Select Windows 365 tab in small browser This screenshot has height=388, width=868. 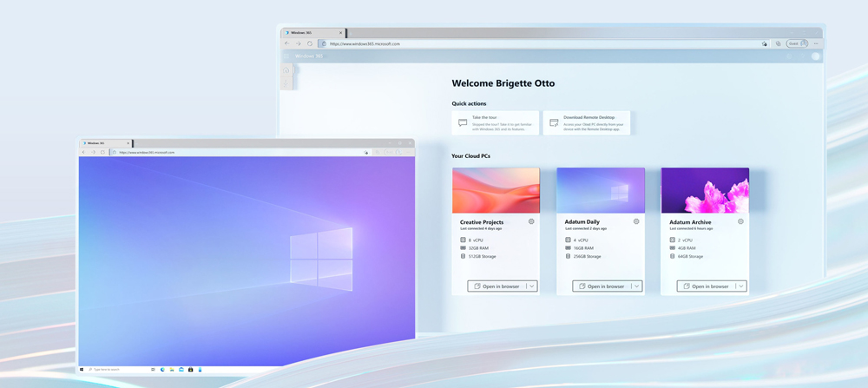coord(106,143)
